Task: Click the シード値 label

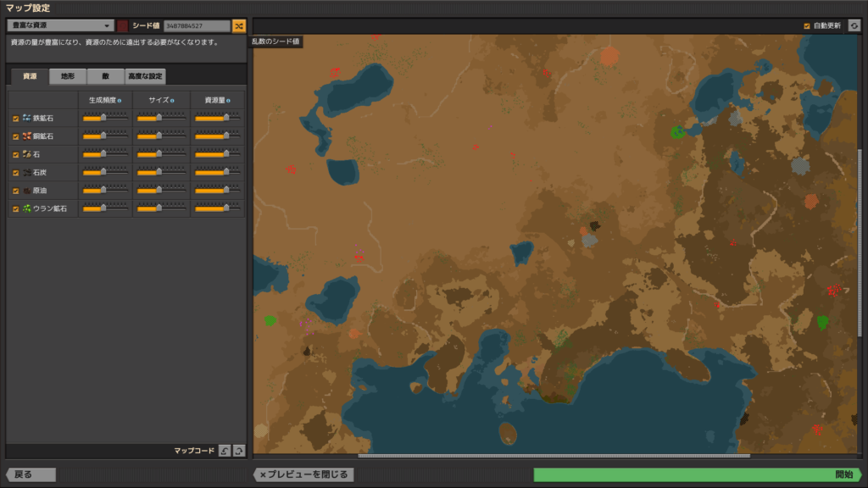Action: [146, 26]
